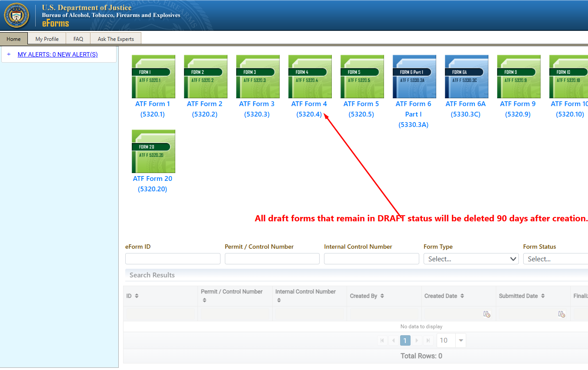The image size is (588, 370).
Task: Open the ATF Form 1 green icon
Action: [153, 77]
